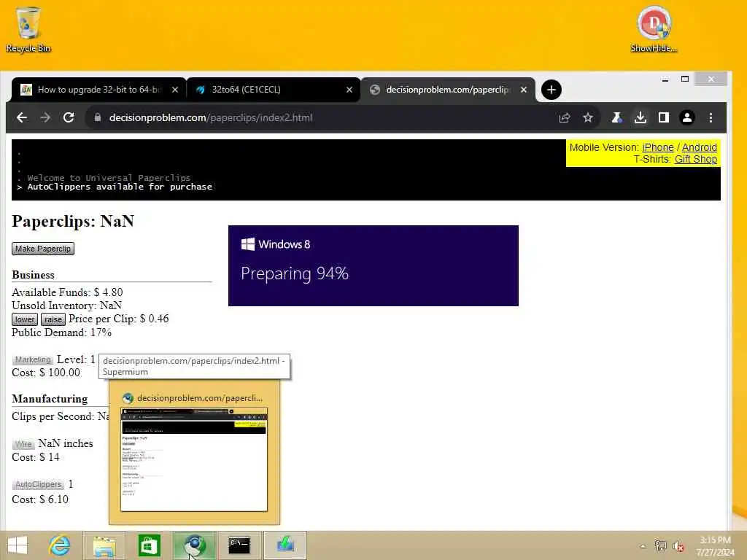The image size is (747, 560).
Task: Click the Public Demand 17% text
Action: click(x=61, y=332)
